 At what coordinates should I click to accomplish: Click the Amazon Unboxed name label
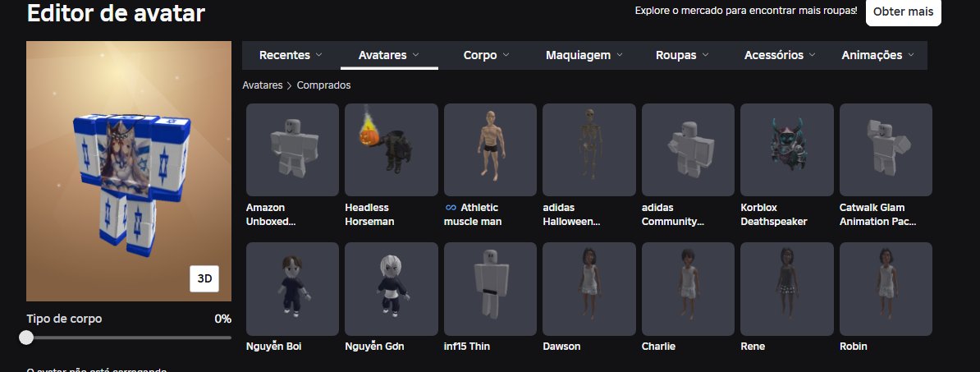[x=271, y=214]
